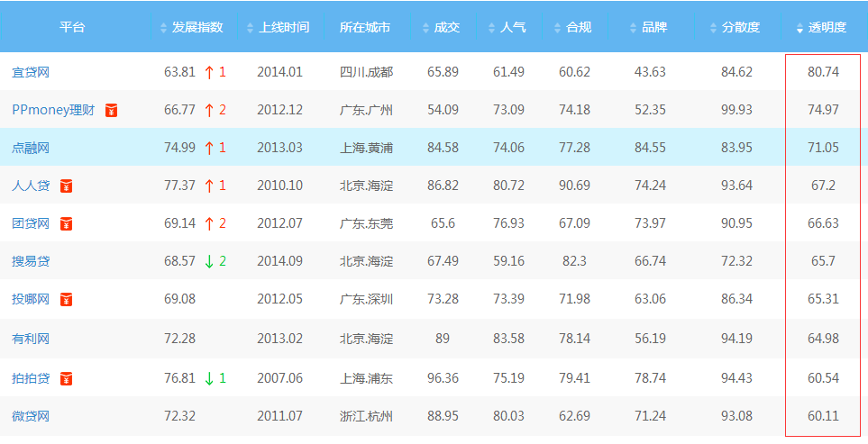The image size is (868, 444).
Task: Click the sort arrows icon beside 成交
Action: (425, 28)
